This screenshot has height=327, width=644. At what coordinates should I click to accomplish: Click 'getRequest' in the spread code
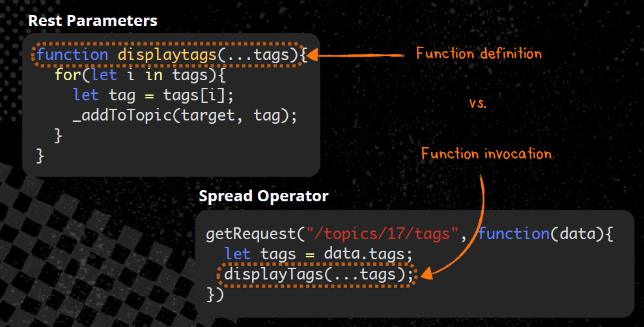pyautogui.click(x=251, y=234)
